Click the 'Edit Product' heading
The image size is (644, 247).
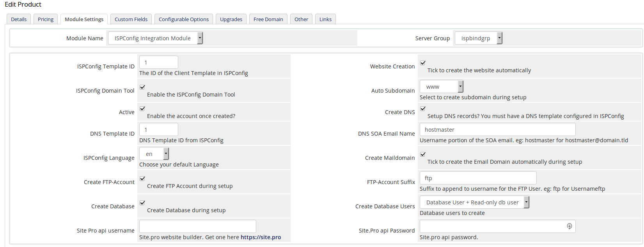[23, 5]
